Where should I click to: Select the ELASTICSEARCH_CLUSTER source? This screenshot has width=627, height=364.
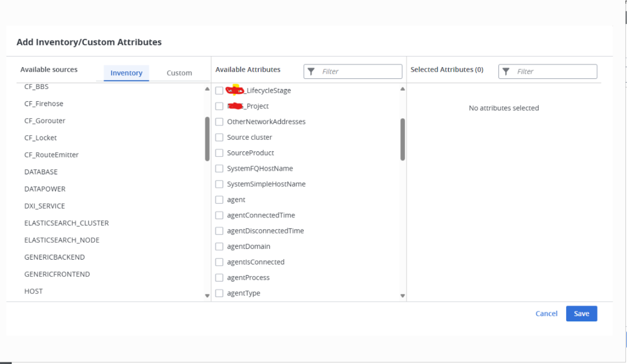pos(67,223)
